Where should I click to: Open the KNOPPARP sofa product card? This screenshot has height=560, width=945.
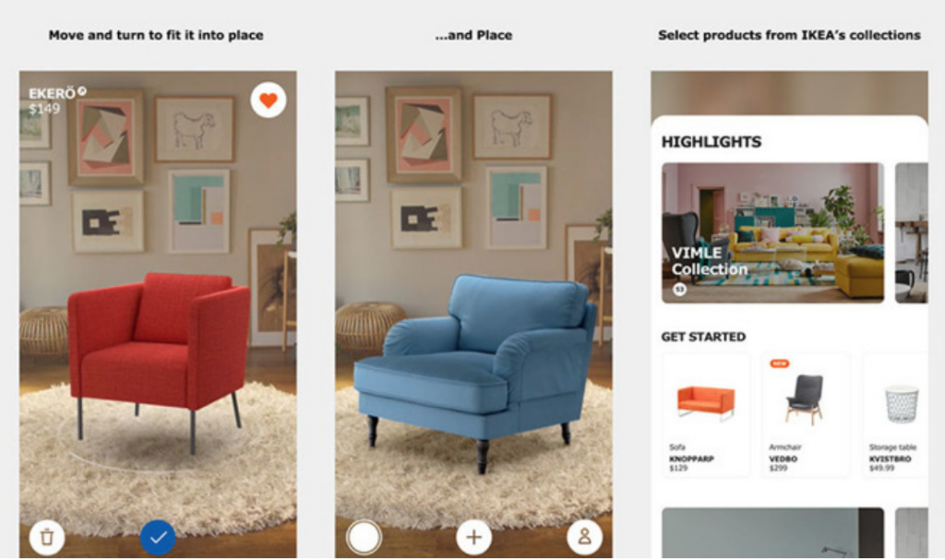(x=706, y=415)
